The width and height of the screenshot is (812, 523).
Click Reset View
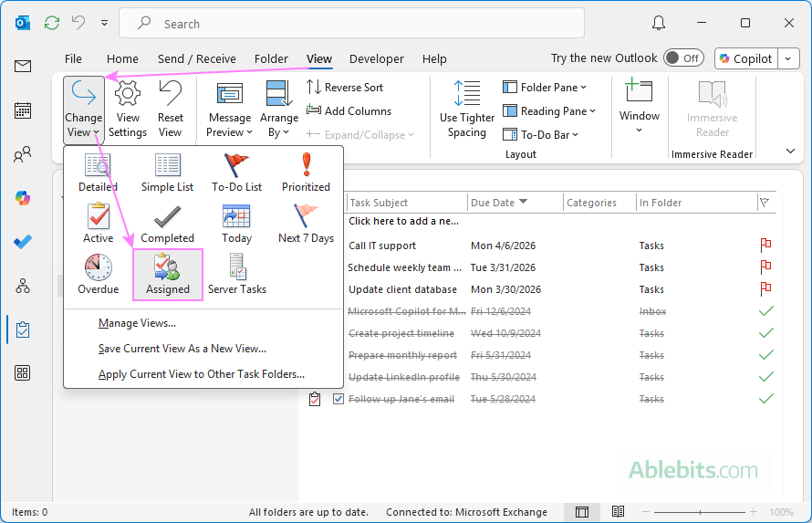pyautogui.click(x=171, y=110)
